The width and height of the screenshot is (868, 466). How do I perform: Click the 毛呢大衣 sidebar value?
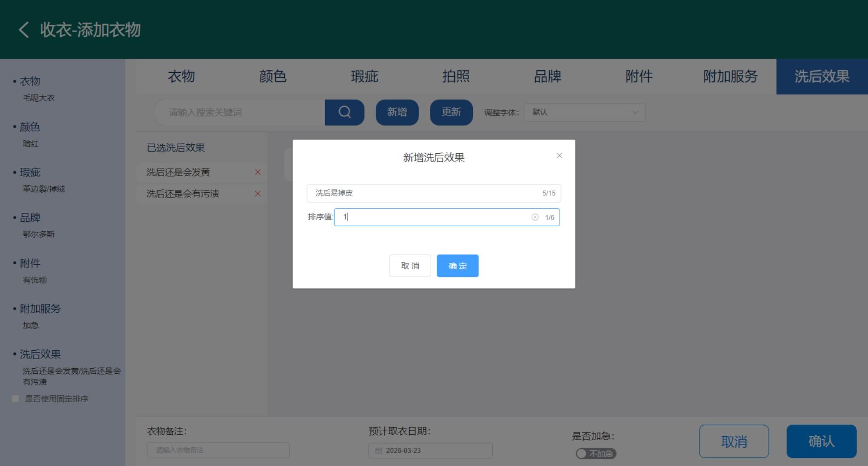coord(39,98)
